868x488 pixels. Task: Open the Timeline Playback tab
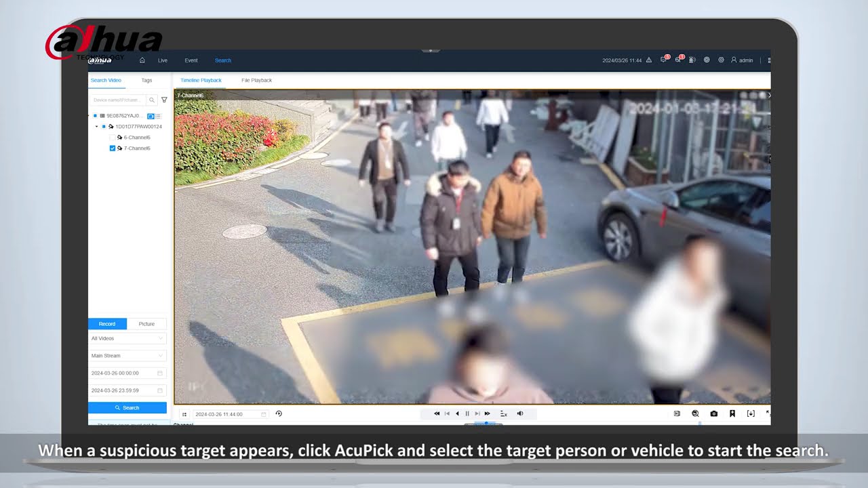coord(201,80)
